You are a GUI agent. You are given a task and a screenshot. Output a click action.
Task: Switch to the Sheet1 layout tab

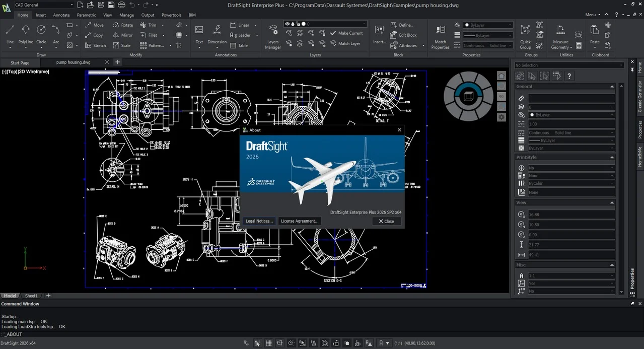(x=31, y=296)
